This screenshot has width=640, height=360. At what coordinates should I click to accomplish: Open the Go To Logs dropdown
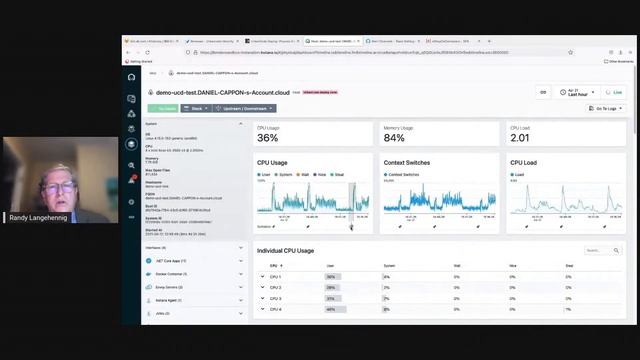606,109
